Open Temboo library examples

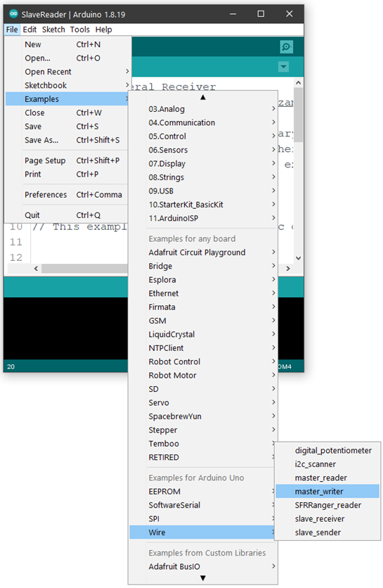click(x=202, y=445)
